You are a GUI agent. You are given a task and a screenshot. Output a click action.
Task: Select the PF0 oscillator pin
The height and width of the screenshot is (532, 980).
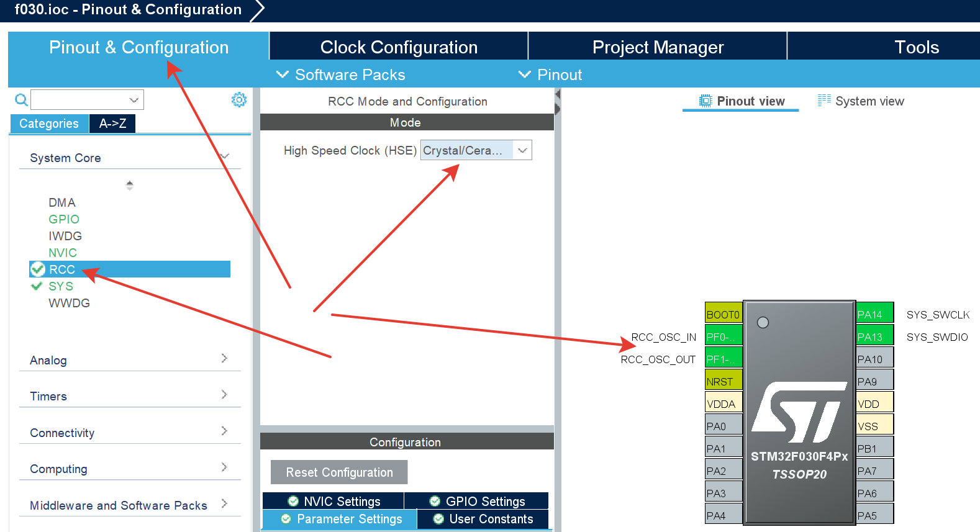click(724, 336)
